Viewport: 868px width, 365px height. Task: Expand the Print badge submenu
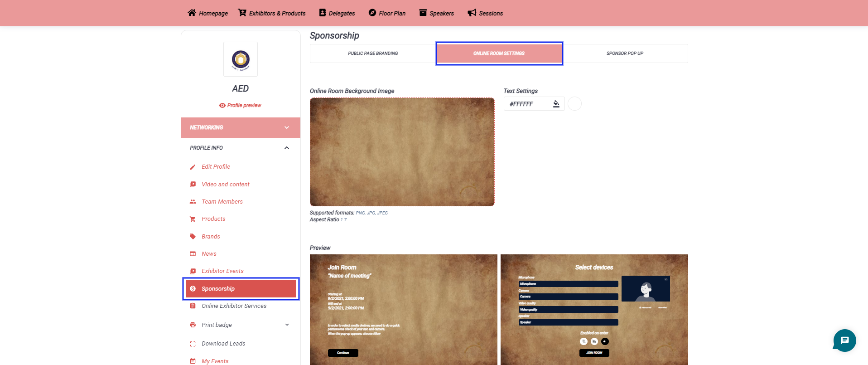click(x=286, y=325)
